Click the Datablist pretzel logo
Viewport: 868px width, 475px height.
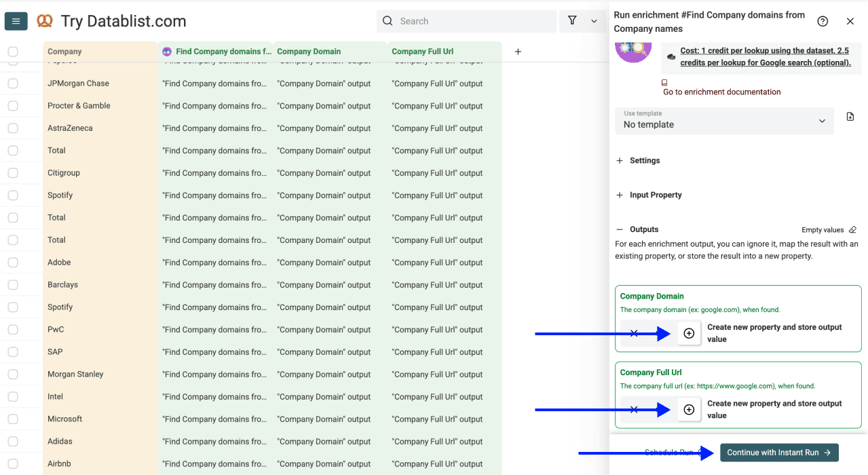click(44, 20)
